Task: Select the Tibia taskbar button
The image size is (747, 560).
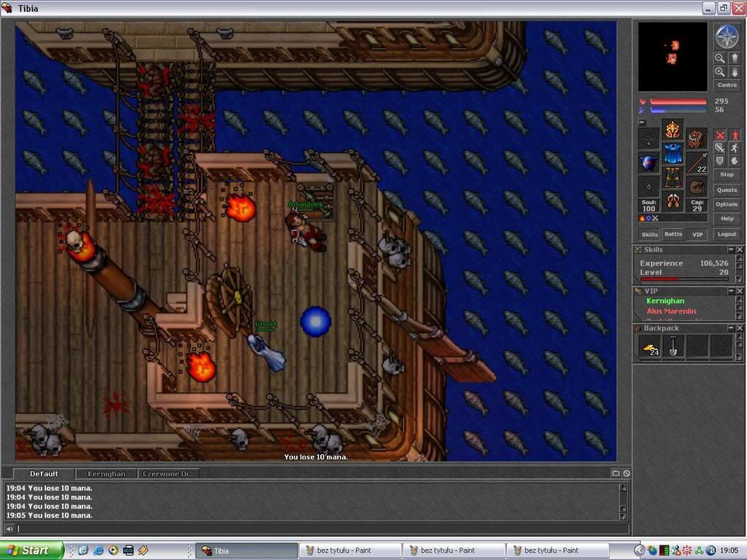Action: [247, 551]
